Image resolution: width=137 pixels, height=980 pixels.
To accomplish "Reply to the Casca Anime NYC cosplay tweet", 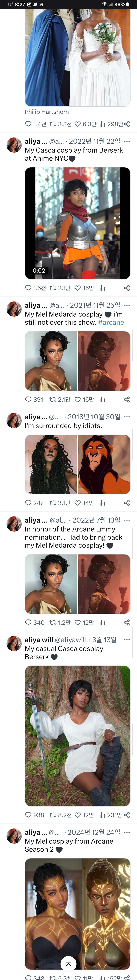I will 28,288.
